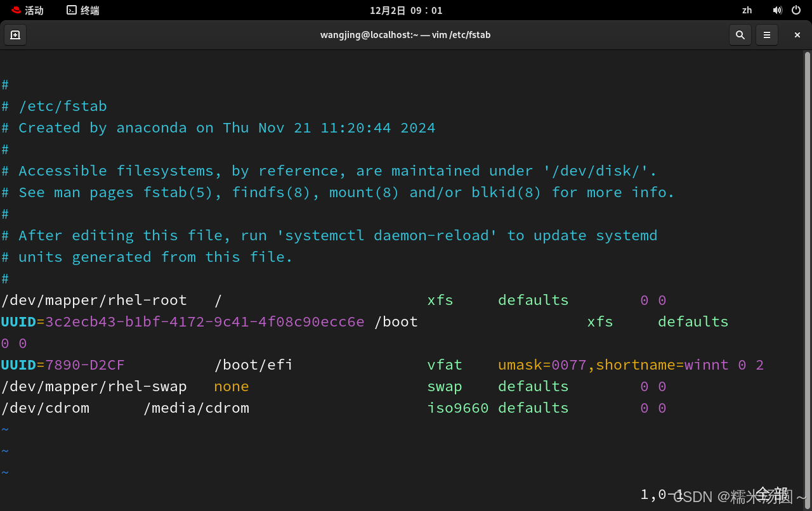Click the 'Accessible filesystems' comment line
The width and height of the screenshot is (812, 511).
(329, 171)
